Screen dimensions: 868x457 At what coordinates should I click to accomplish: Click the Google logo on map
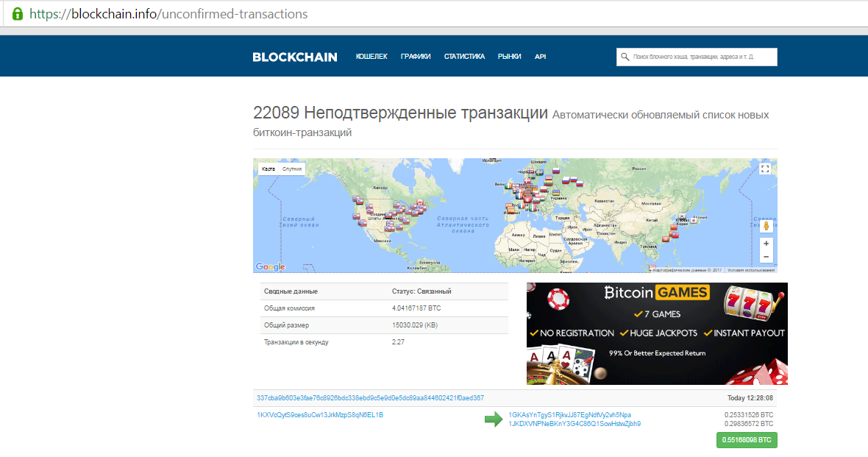tap(270, 266)
